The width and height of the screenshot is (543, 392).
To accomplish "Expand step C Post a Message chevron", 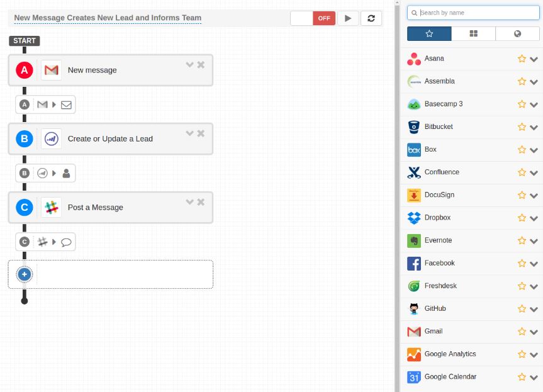I will tap(189, 201).
